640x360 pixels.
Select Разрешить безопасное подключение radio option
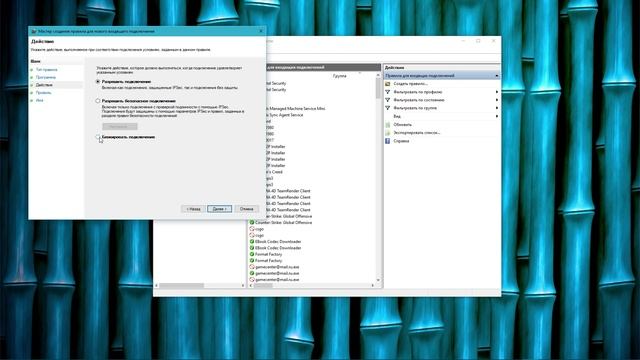click(98, 101)
